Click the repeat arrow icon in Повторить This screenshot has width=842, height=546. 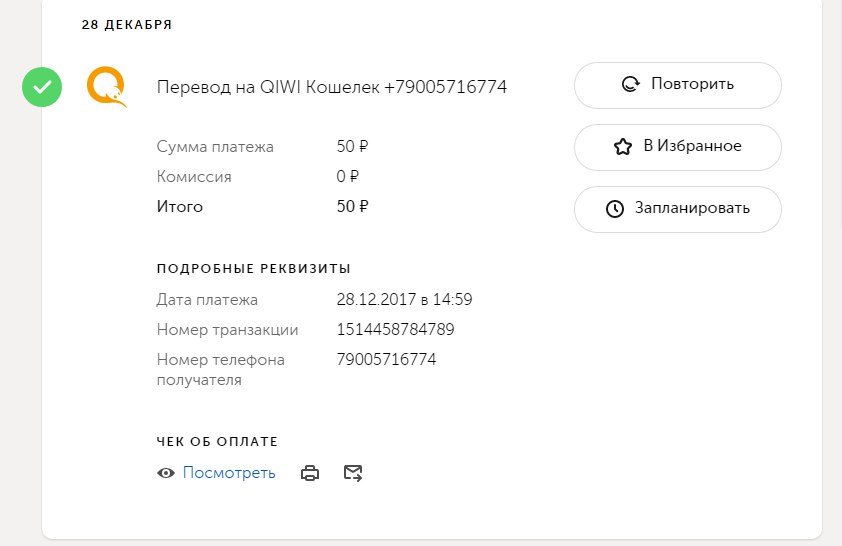click(x=630, y=85)
